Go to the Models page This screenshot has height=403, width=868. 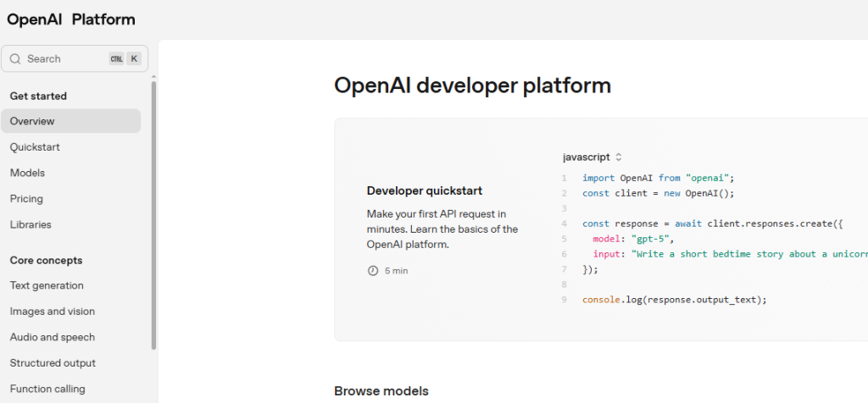pos(27,173)
